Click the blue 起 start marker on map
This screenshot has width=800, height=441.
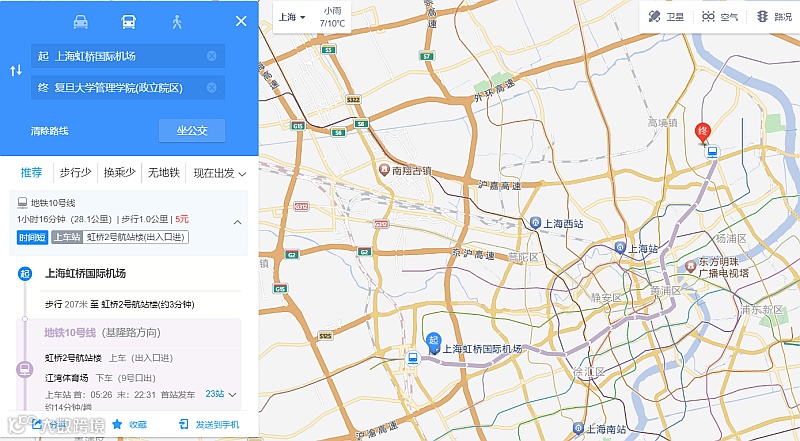coord(434,342)
